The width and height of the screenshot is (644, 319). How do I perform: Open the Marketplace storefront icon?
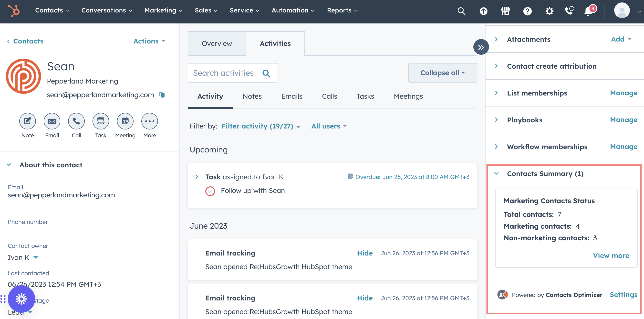tap(505, 11)
